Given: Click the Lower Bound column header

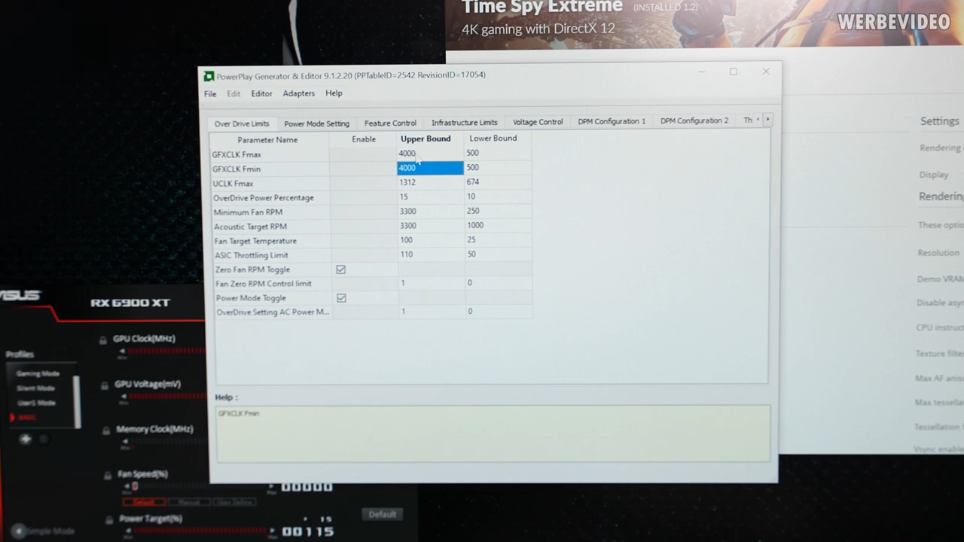Looking at the screenshot, I should point(493,138).
